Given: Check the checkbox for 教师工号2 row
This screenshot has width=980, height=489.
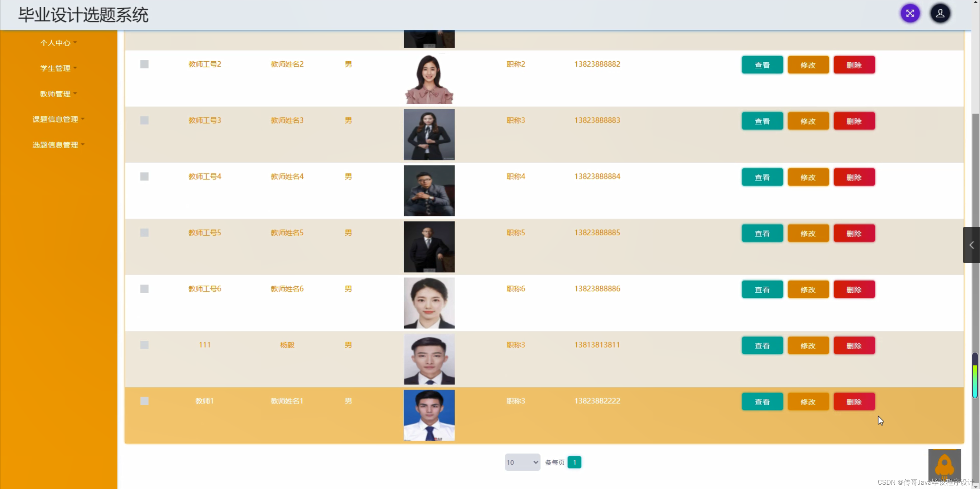Looking at the screenshot, I should coord(144,64).
